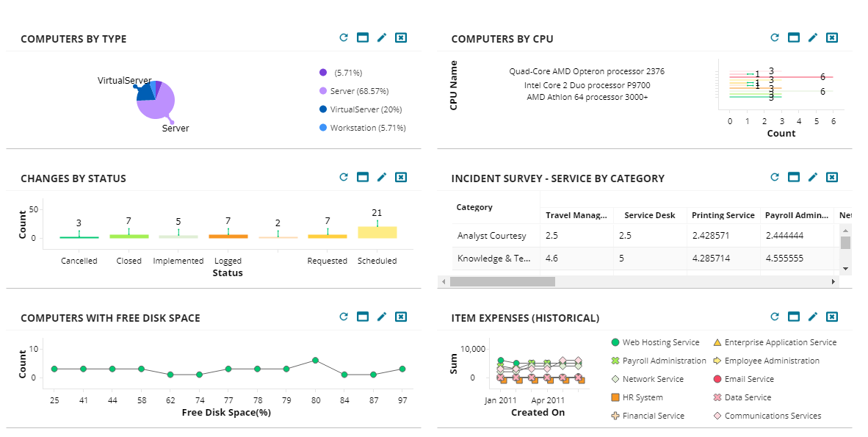The height and width of the screenshot is (437, 868).
Task: Open Changes by Status in expanded view
Action: pos(362,177)
